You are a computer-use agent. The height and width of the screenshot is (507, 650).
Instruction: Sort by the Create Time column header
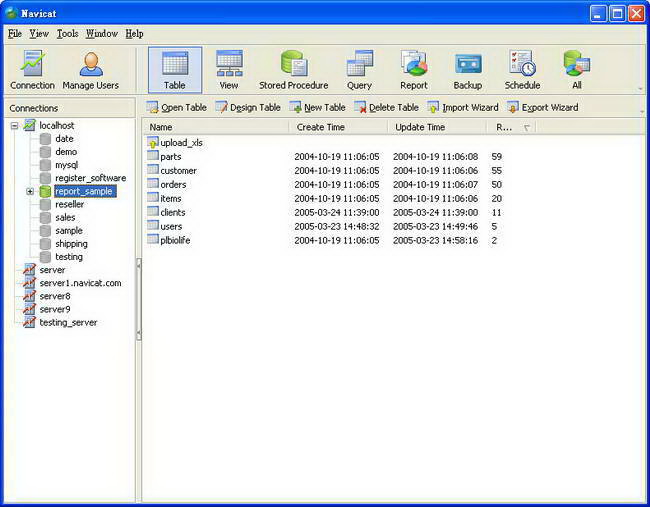tap(324, 128)
